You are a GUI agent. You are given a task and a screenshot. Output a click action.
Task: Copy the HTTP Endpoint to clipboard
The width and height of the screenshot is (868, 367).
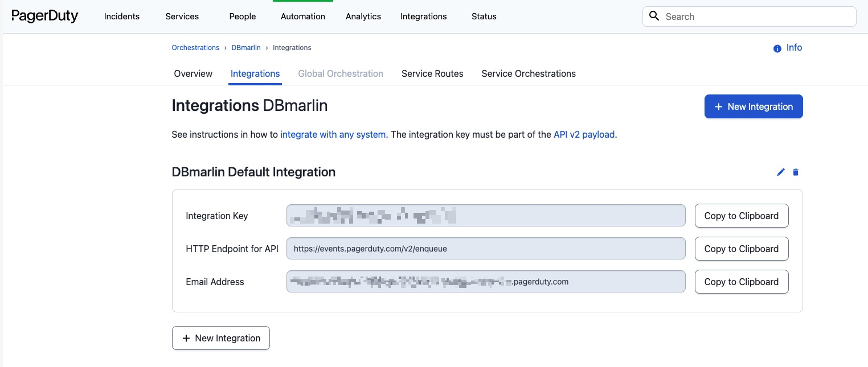[x=742, y=249]
